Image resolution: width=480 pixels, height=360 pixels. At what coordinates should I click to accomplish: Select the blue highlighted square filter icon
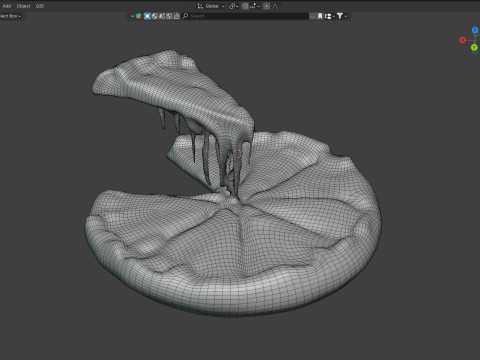pos(147,16)
